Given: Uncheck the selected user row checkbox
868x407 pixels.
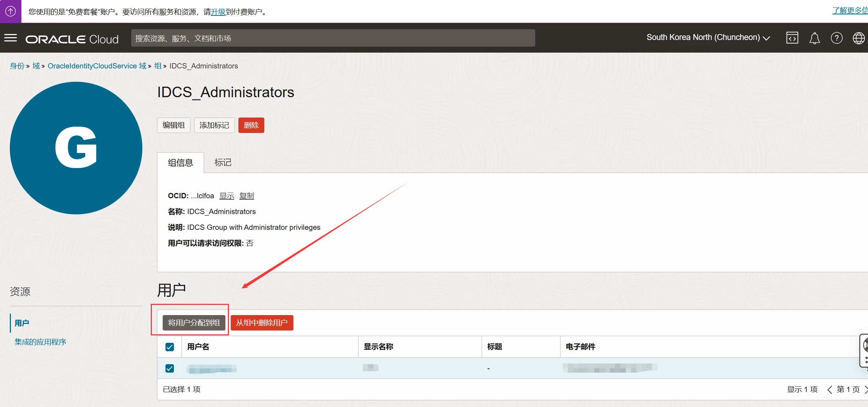Looking at the screenshot, I should pyautogui.click(x=170, y=368).
